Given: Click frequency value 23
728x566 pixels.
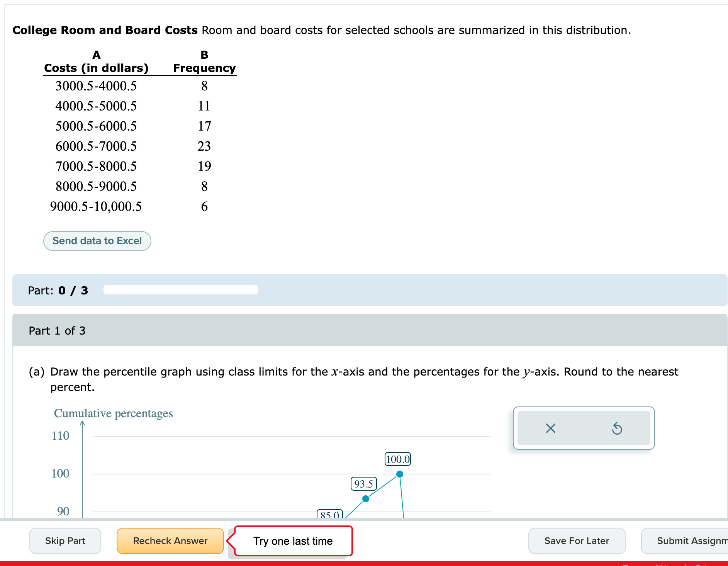Looking at the screenshot, I should coord(204,146).
